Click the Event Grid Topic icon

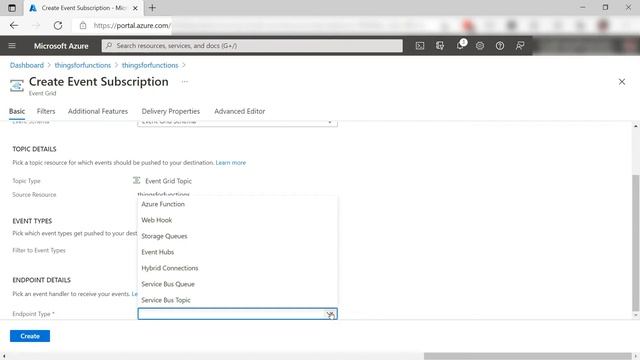tap(137, 180)
